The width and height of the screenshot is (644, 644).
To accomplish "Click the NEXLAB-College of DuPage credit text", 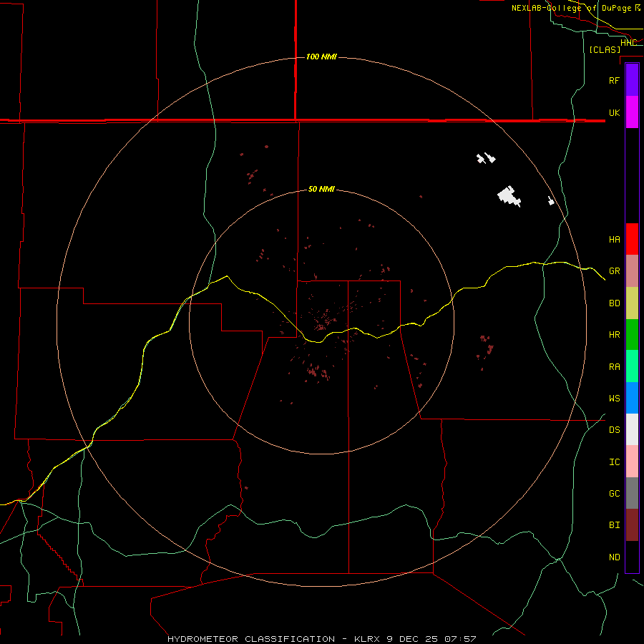I will click(575, 8).
